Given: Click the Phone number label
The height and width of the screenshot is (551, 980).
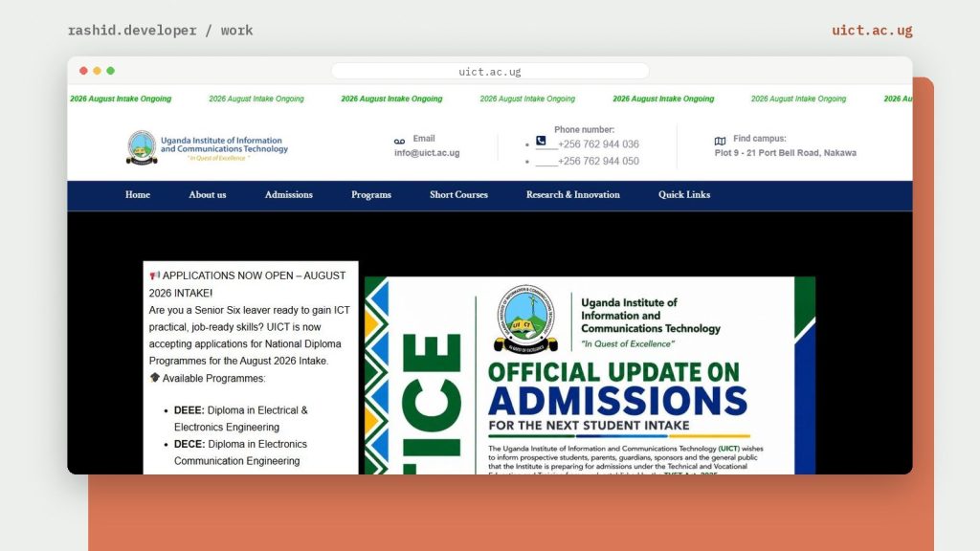Looking at the screenshot, I should [x=585, y=130].
